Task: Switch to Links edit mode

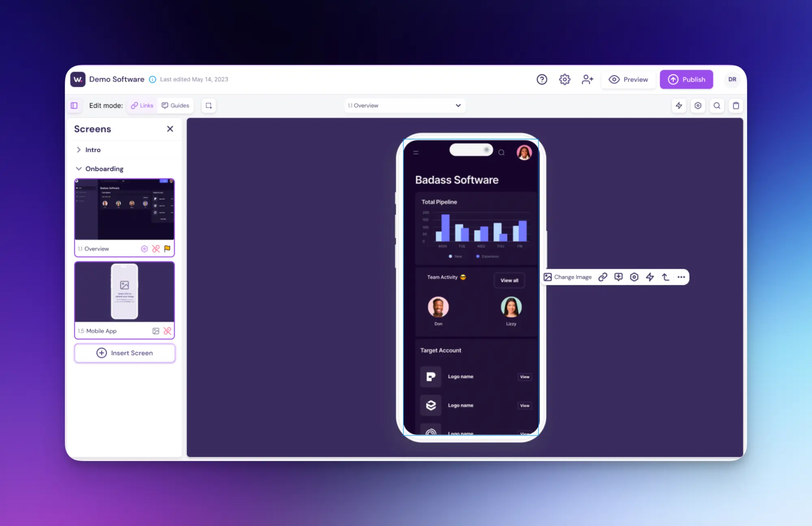Action: (141, 105)
